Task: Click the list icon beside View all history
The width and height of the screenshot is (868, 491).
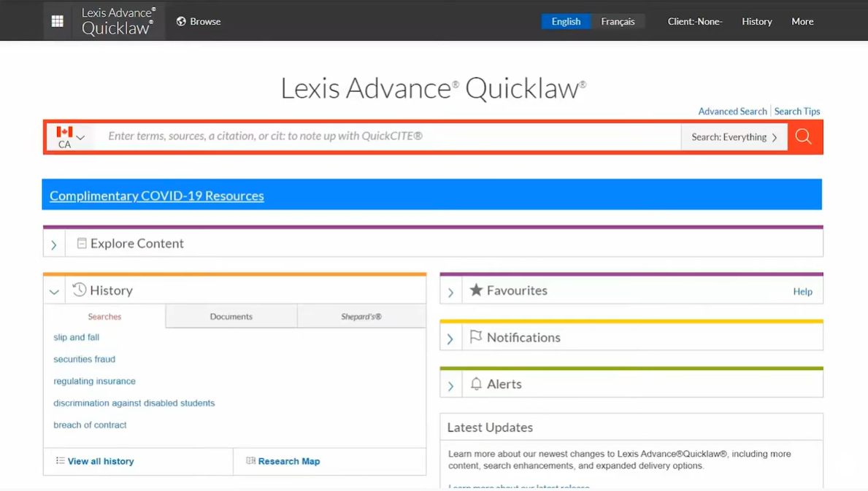Action: click(61, 460)
